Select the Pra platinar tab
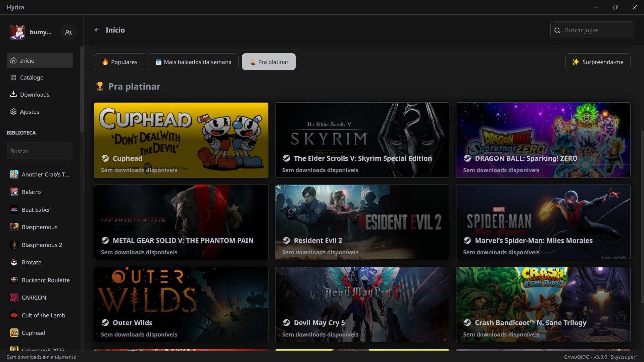 click(269, 62)
